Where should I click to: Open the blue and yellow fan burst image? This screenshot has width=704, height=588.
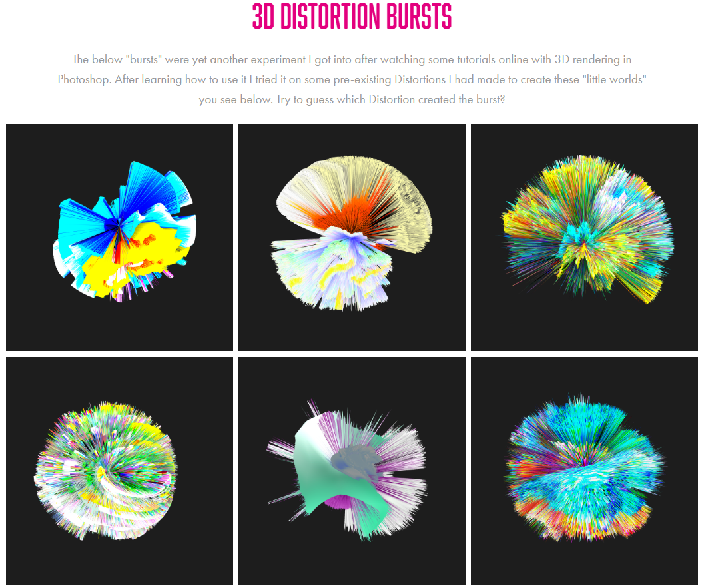pyautogui.click(x=119, y=237)
